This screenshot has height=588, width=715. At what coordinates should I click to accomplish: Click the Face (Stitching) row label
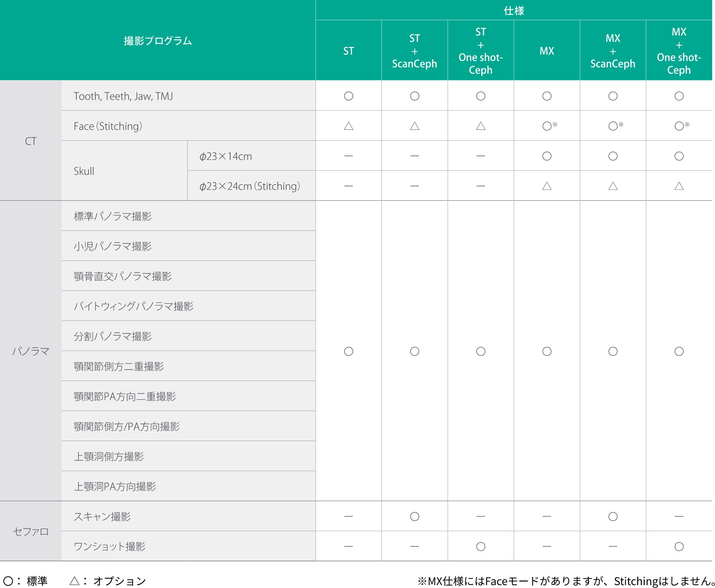pyautogui.click(x=108, y=126)
